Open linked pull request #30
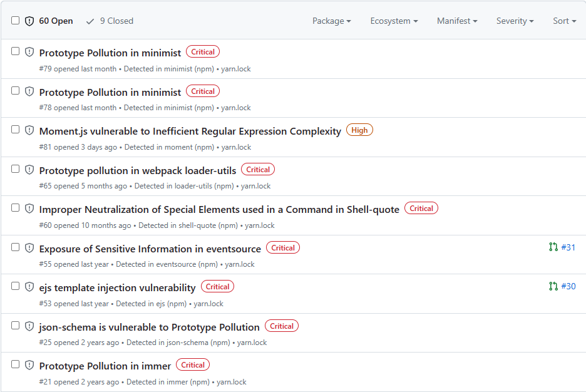The image size is (586, 392). (x=568, y=286)
